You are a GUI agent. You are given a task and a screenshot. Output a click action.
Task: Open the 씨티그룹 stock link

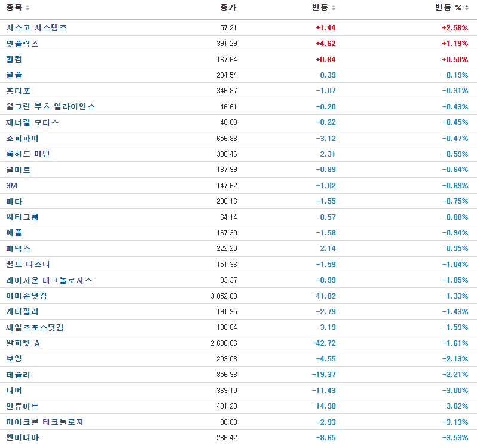(x=22, y=217)
